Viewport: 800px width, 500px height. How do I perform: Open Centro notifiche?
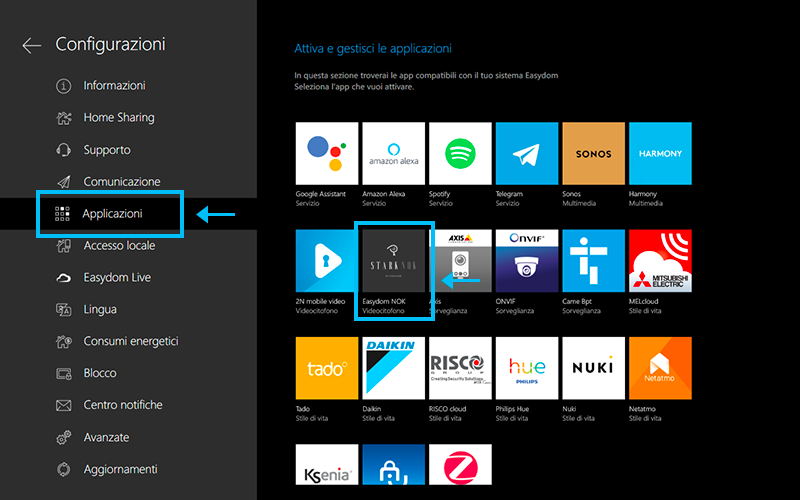click(123, 405)
